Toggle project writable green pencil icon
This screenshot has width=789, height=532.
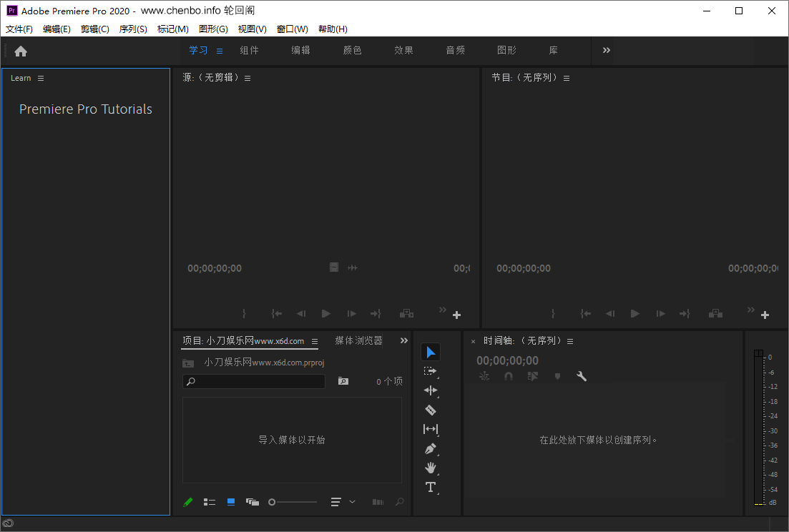pos(187,502)
